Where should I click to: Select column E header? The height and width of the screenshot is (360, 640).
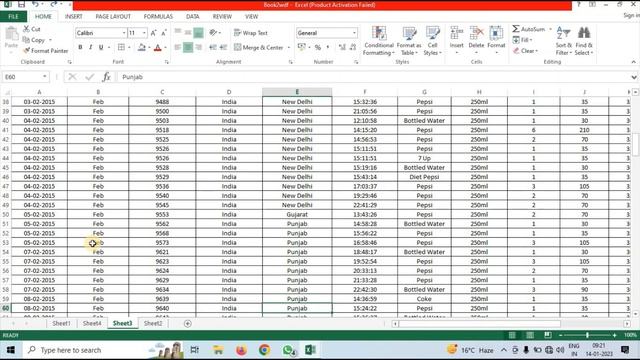(x=297, y=92)
